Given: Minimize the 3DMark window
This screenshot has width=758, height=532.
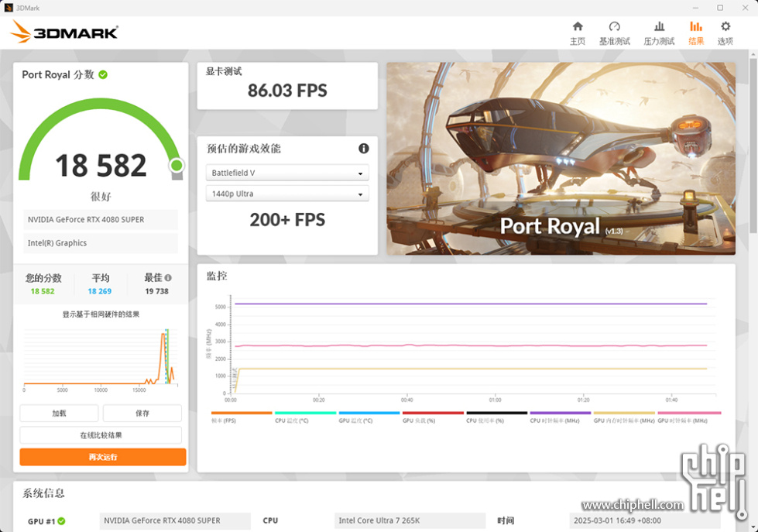Looking at the screenshot, I should (695, 8).
